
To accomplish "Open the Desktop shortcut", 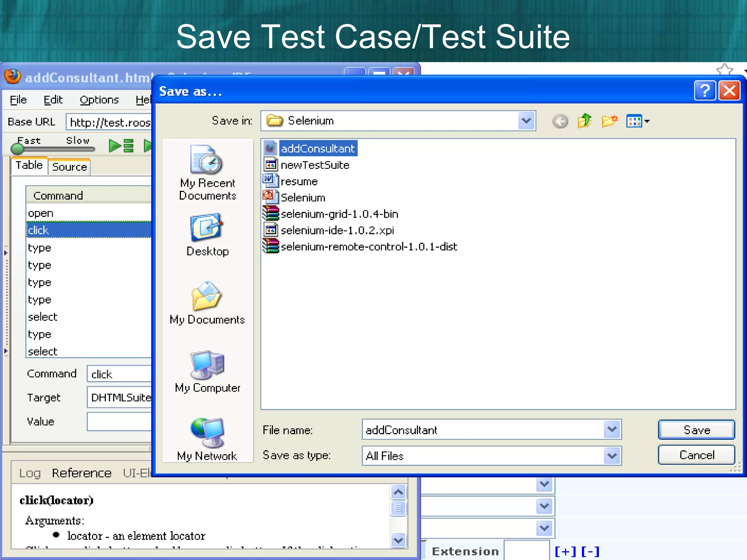I will click(x=208, y=235).
